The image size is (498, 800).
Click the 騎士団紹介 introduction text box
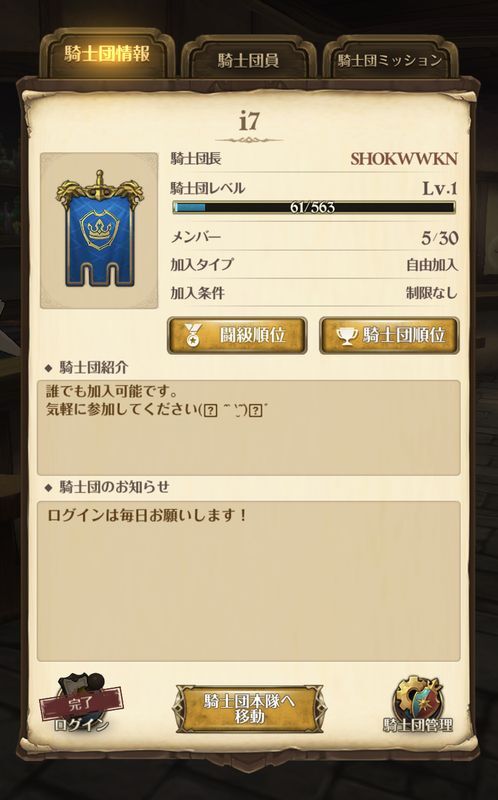click(248, 428)
